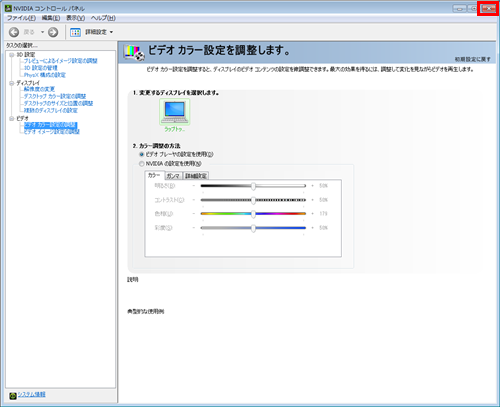Open the システム情報 link
This screenshot has height=407, width=500.
pyautogui.click(x=32, y=394)
